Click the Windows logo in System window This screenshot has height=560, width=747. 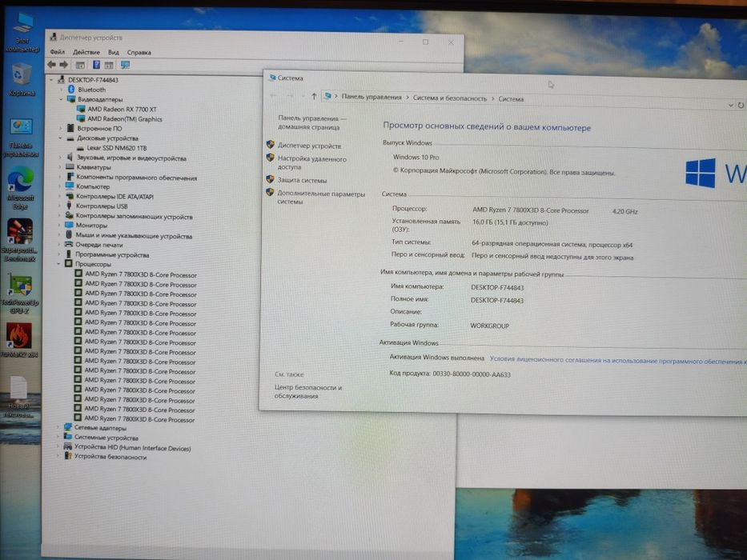pos(701,174)
